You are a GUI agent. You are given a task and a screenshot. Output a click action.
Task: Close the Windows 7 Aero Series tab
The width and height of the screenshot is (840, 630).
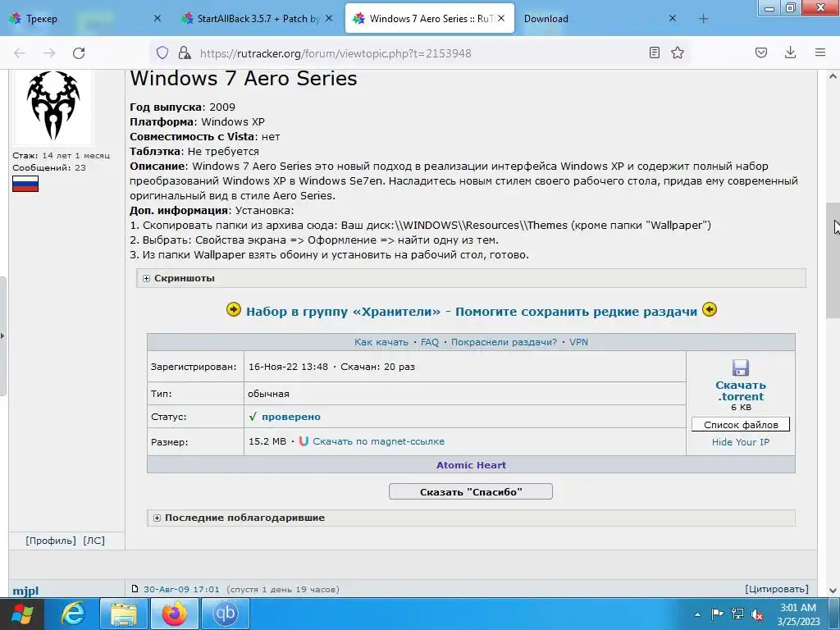point(501,18)
